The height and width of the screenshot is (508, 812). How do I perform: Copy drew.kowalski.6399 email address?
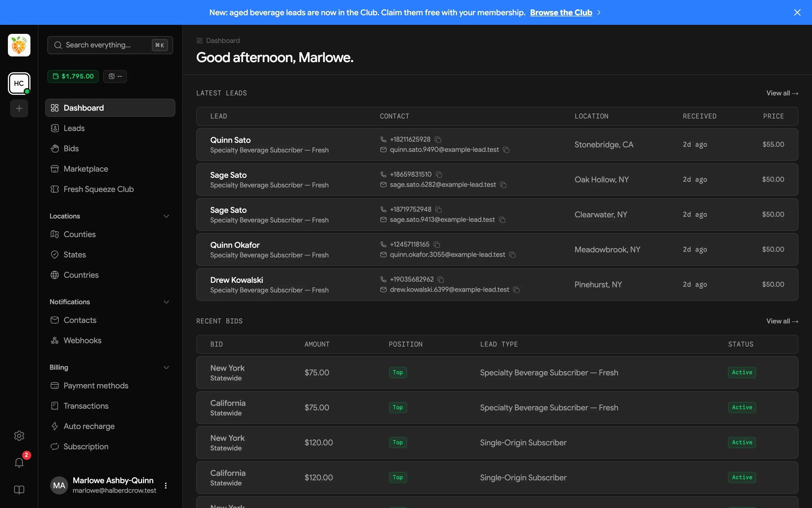point(517,290)
